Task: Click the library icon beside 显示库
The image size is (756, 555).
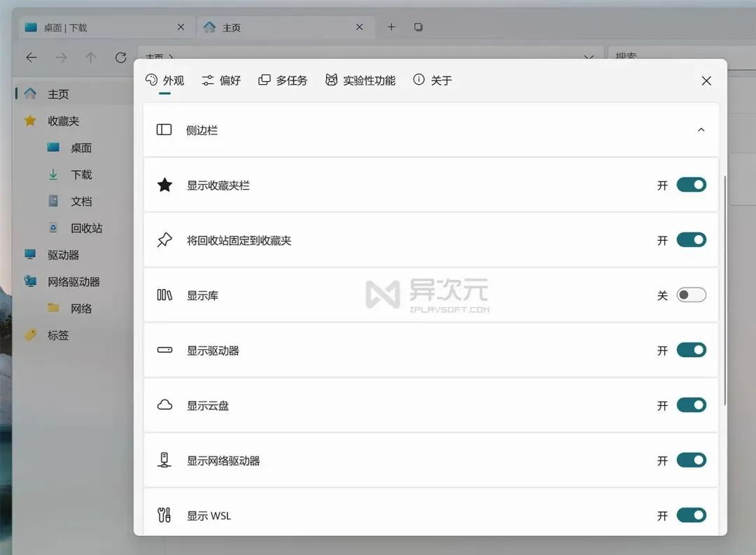Action: point(164,295)
